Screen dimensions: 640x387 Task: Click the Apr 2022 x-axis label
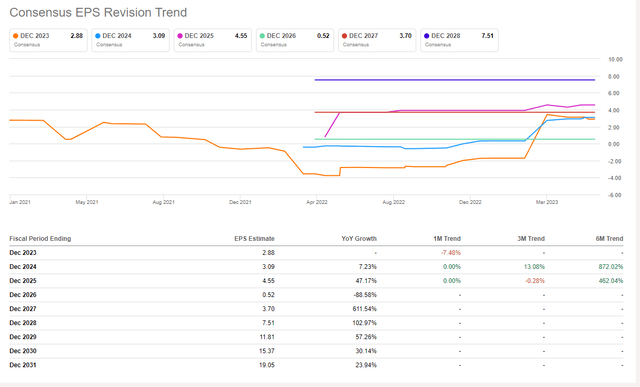pyautogui.click(x=317, y=202)
